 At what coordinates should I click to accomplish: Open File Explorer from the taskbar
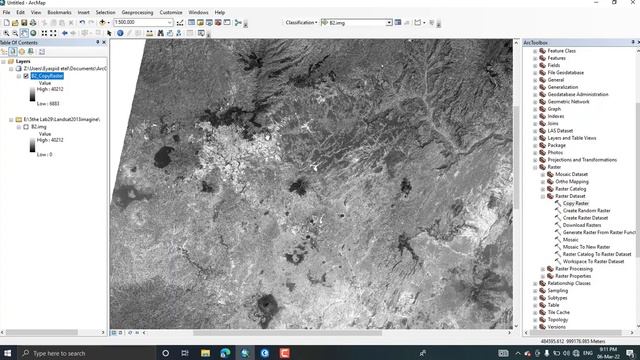click(205, 353)
